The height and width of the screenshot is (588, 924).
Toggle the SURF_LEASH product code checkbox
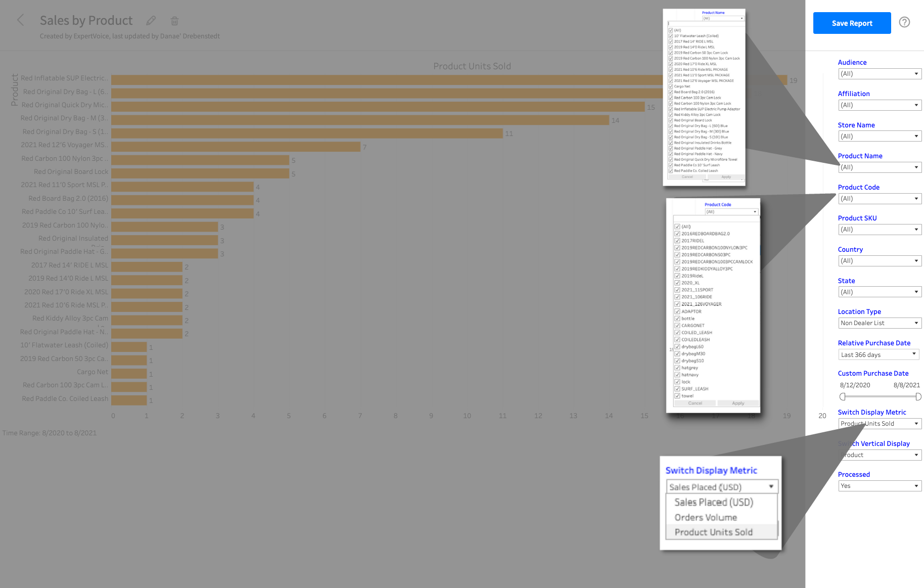click(677, 389)
